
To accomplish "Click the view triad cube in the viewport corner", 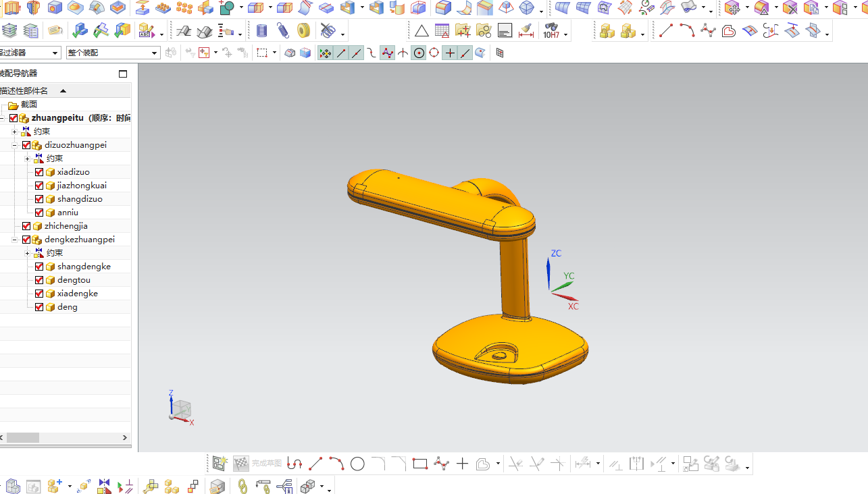I will 180,408.
